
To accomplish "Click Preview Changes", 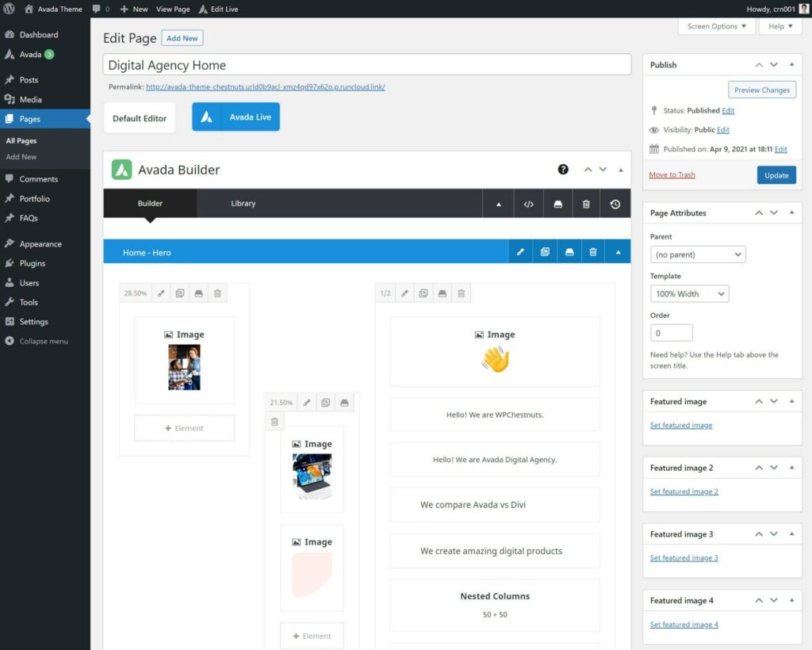I will coord(762,90).
